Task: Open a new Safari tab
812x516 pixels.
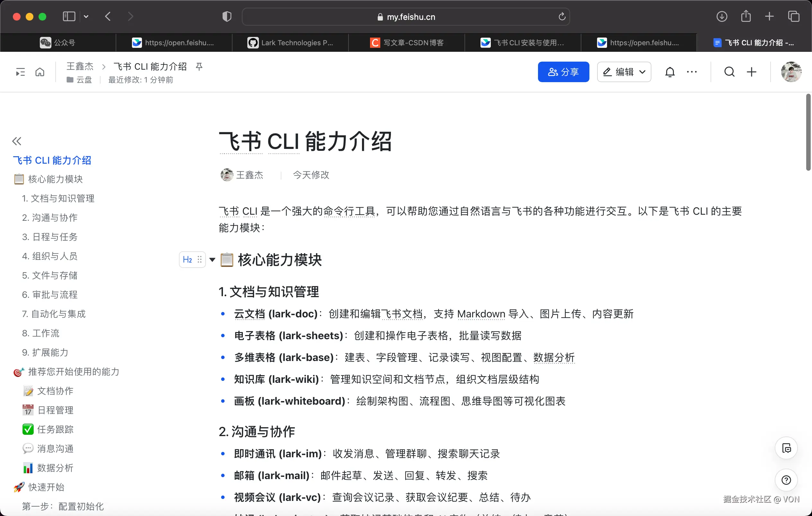Action: [770, 16]
